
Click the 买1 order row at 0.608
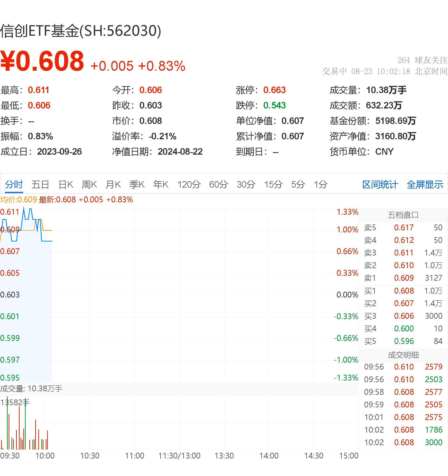click(403, 291)
